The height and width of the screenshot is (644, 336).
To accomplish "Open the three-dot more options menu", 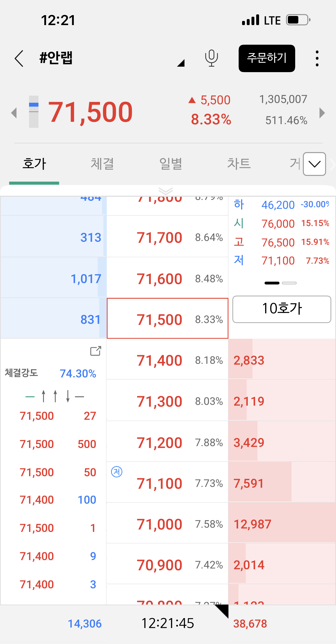I will (317, 58).
